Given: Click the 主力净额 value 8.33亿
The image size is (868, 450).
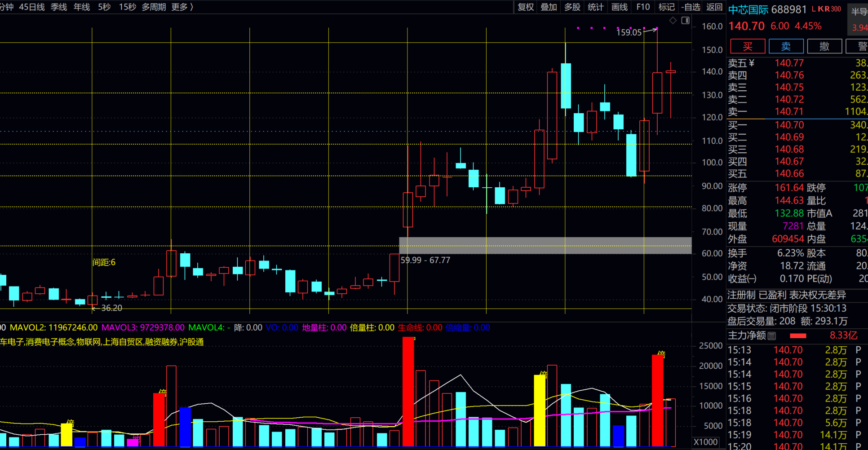Looking at the screenshot, I should (x=844, y=335).
